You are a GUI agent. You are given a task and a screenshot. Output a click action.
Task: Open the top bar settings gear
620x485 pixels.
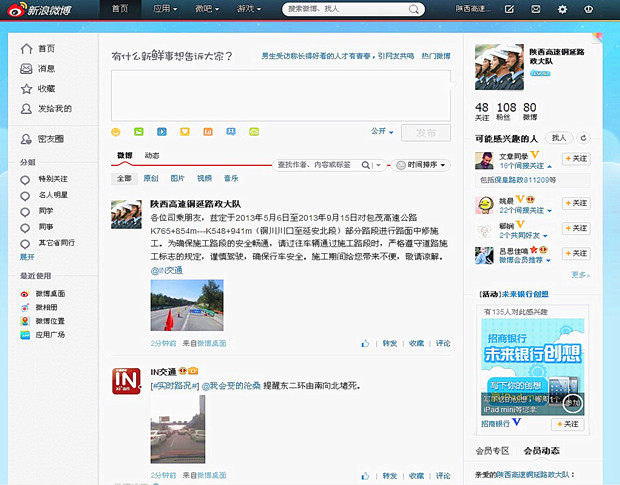[562, 9]
